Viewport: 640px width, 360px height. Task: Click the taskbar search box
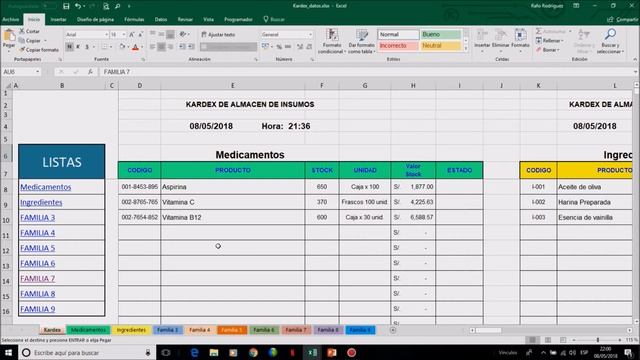[87, 352]
